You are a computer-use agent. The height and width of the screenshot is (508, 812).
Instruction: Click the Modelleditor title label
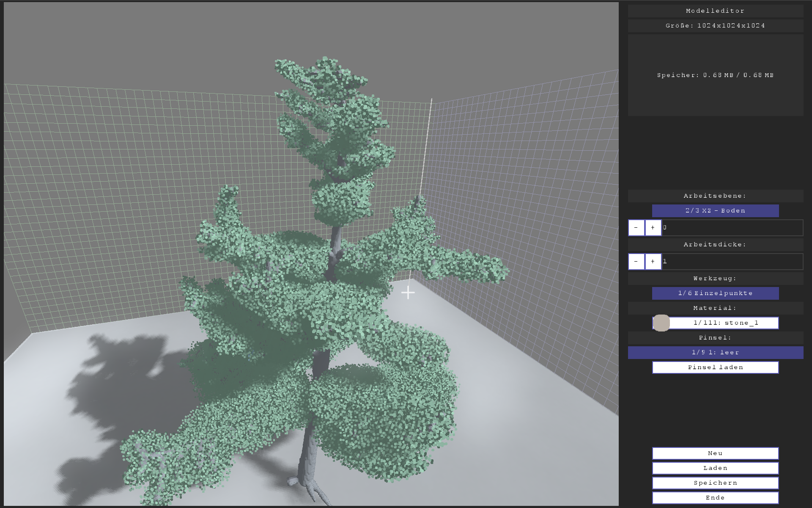point(715,11)
